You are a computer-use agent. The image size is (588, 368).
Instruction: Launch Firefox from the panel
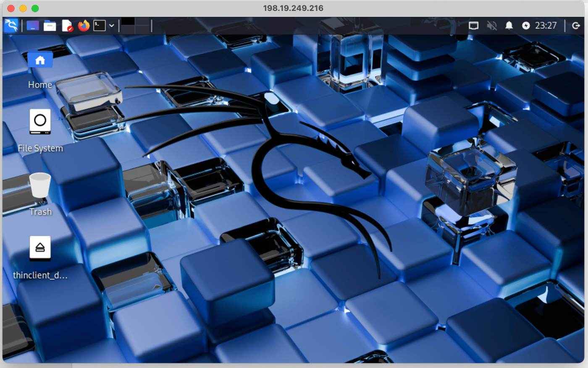[84, 26]
